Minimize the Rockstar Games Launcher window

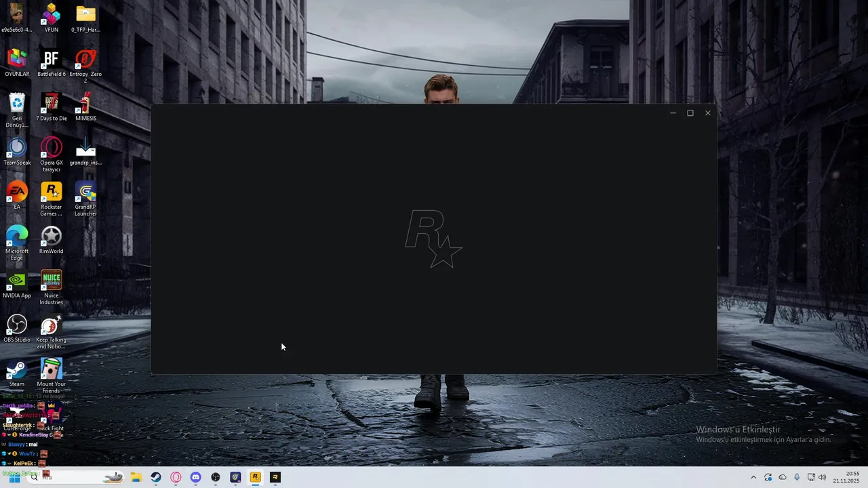[673, 113]
